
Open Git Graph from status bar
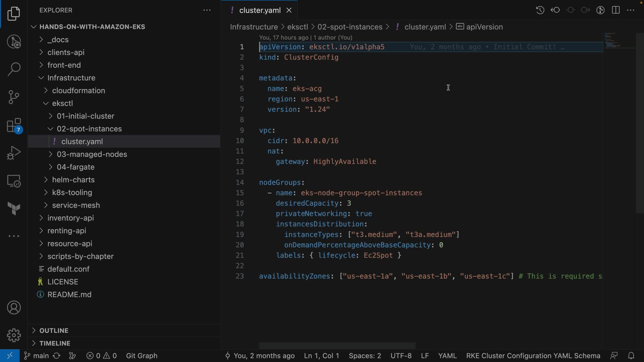tap(142, 356)
